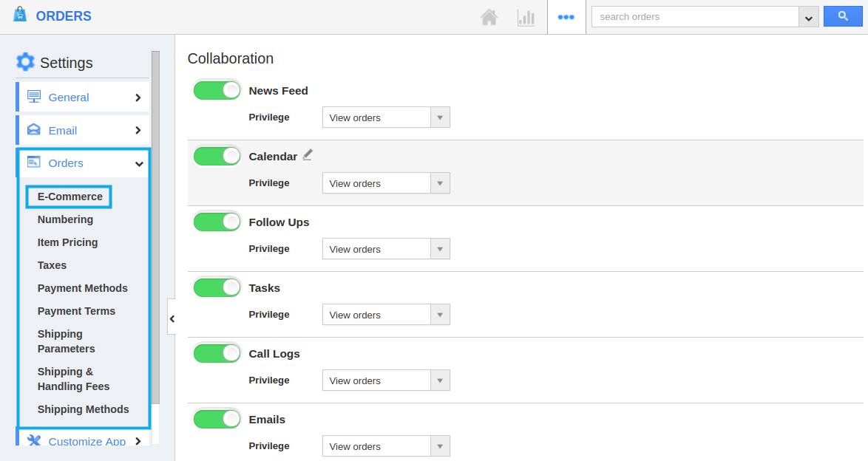
Task: Go to home icon in header
Action: click(489, 17)
